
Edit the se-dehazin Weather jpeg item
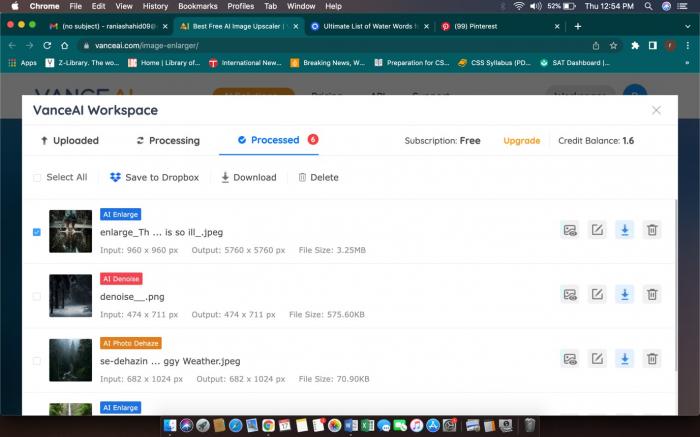click(x=597, y=358)
